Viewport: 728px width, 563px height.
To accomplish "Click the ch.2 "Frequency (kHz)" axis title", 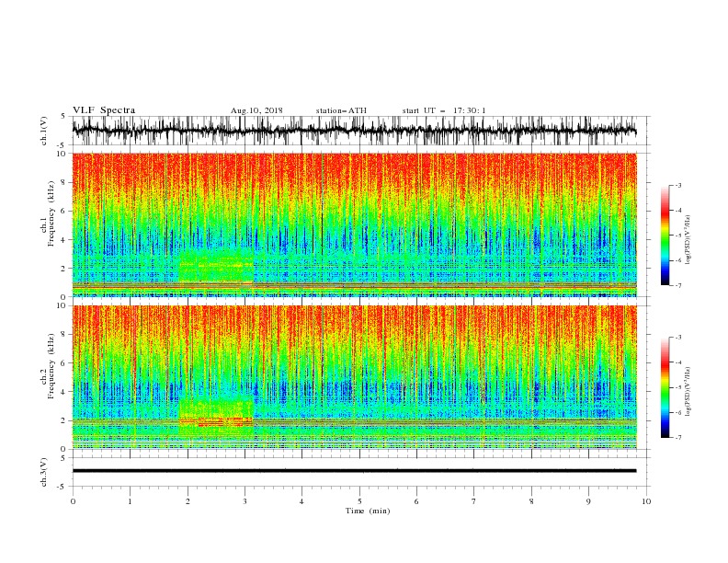I will (51, 366).
